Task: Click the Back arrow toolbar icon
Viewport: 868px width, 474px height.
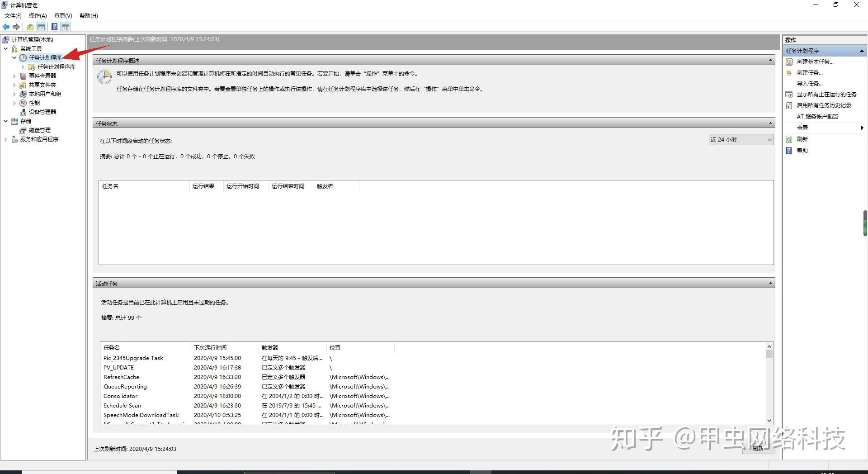Action: point(6,27)
